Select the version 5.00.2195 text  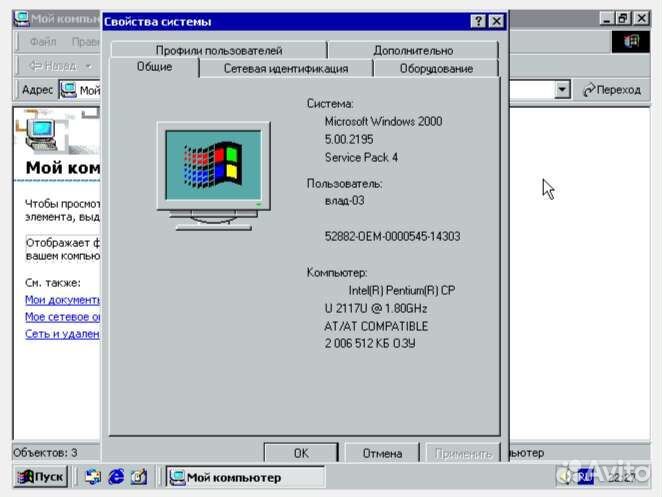point(349,139)
